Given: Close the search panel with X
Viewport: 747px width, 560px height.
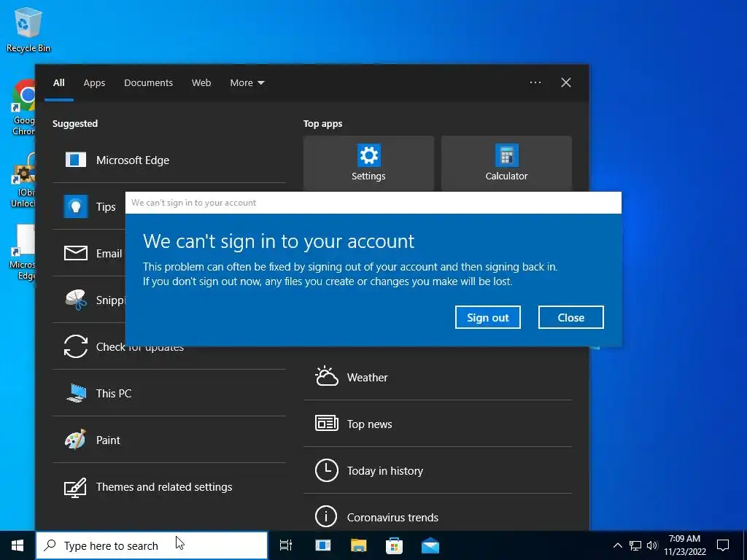Looking at the screenshot, I should click(x=566, y=82).
